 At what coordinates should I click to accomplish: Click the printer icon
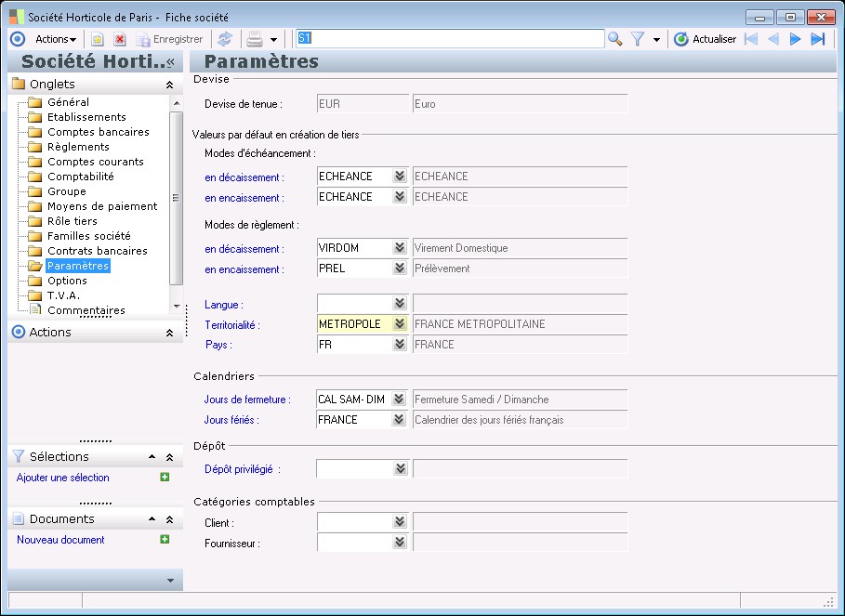point(254,39)
